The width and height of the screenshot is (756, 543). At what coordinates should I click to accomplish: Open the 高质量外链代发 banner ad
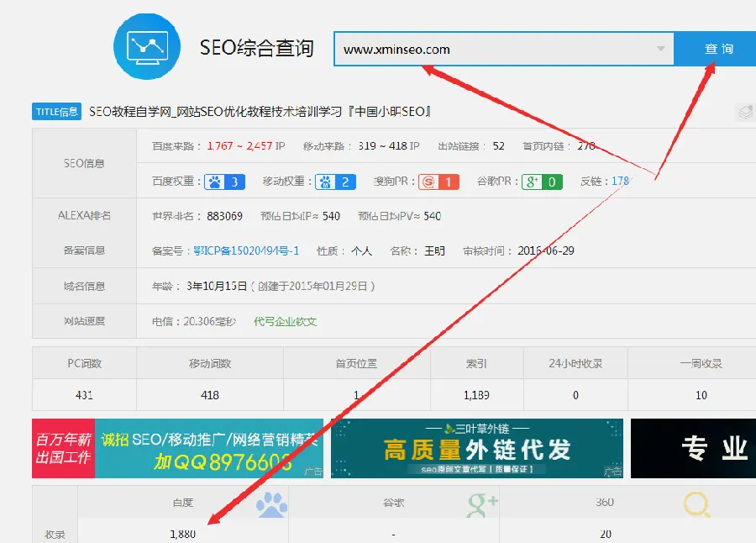pyautogui.click(x=477, y=448)
